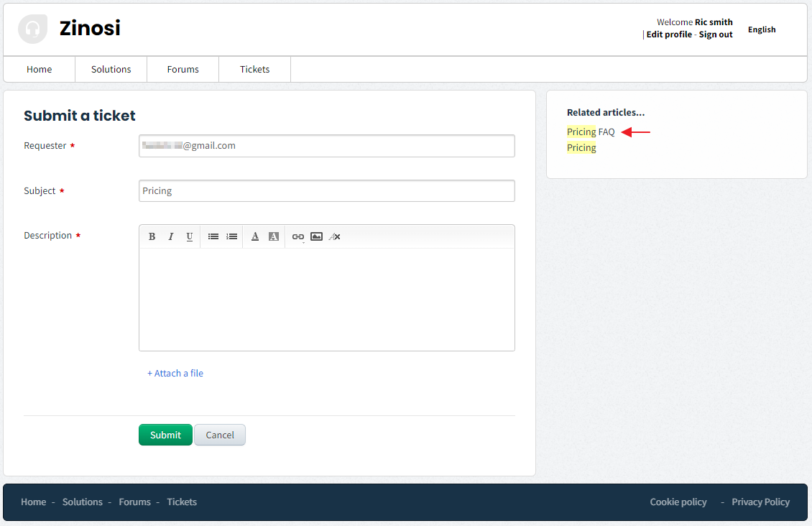The width and height of the screenshot is (812, 526).
Task: Toggle underline formatting in description editor
Action: point(190,236)
